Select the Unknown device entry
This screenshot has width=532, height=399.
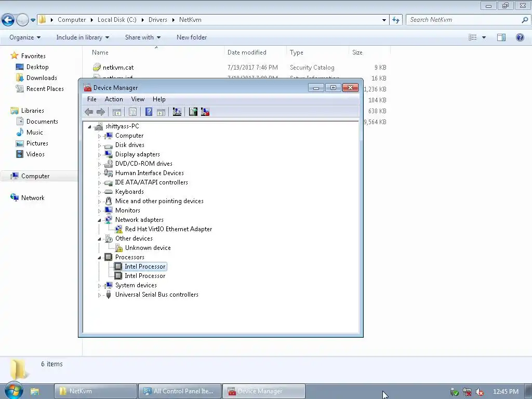click(x=148, y=248)
